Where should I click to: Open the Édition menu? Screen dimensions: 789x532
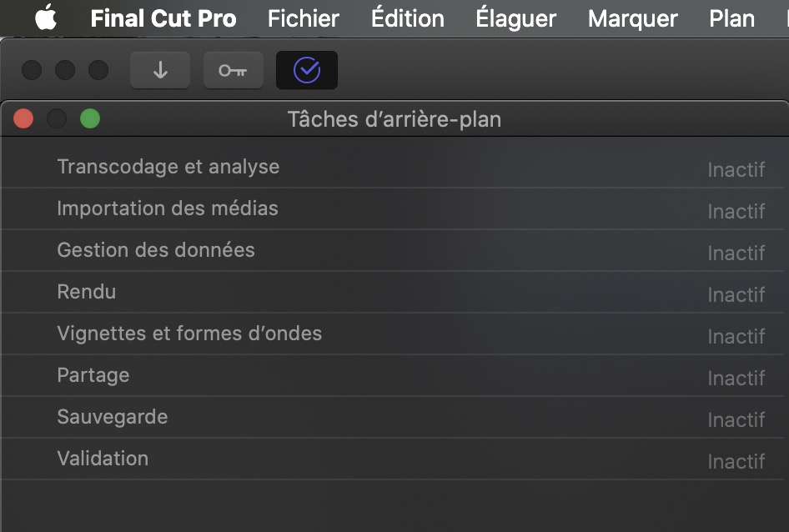tap(408, 18)
